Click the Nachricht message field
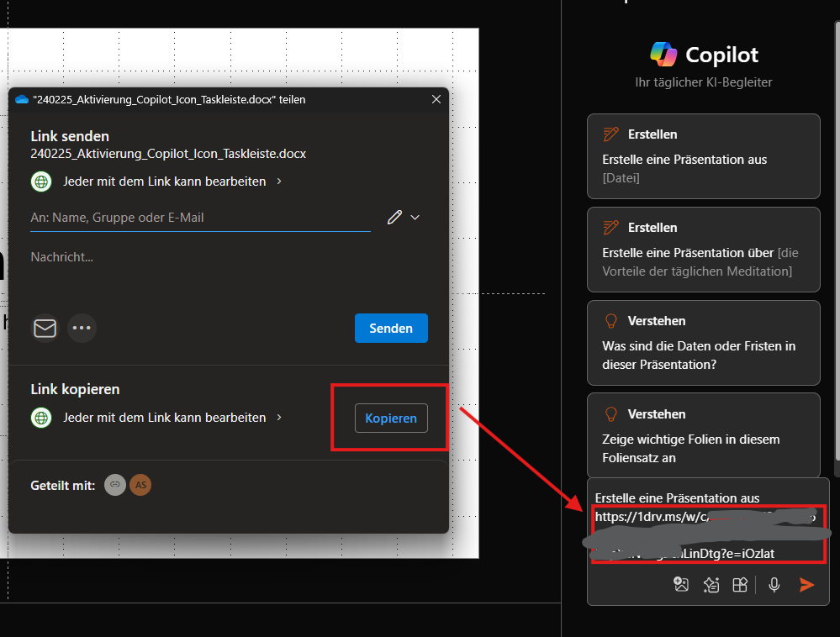The image size is (840, 637). (229, 257)
